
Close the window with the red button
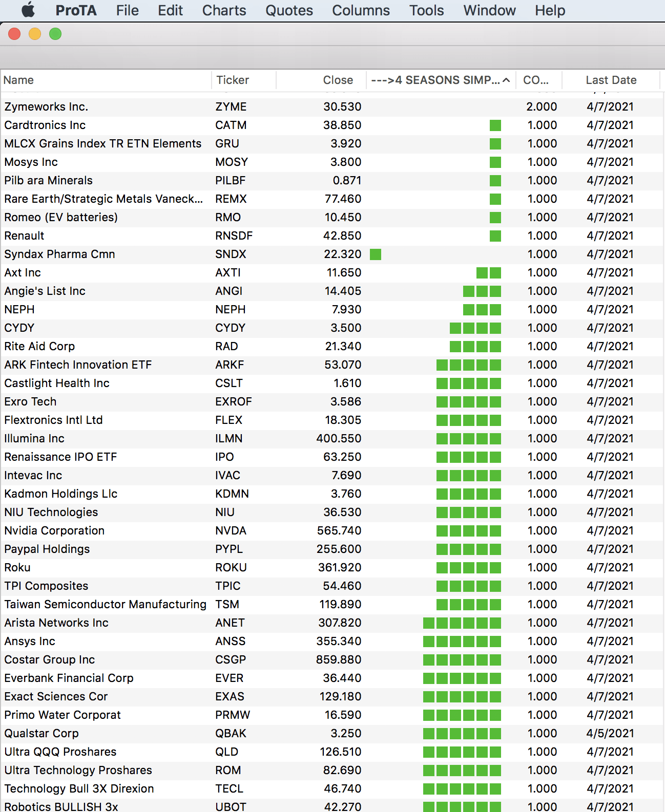coord(14,34)
